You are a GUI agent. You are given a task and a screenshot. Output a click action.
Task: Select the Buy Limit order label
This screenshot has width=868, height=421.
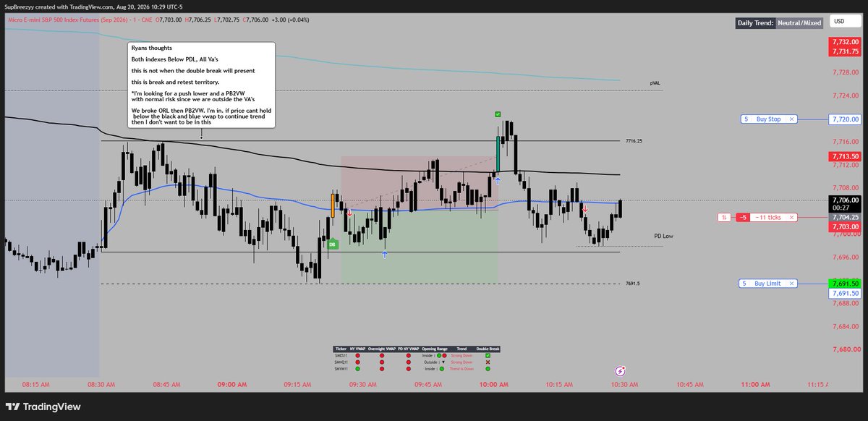pyautogui.click(x=768, y=284)
